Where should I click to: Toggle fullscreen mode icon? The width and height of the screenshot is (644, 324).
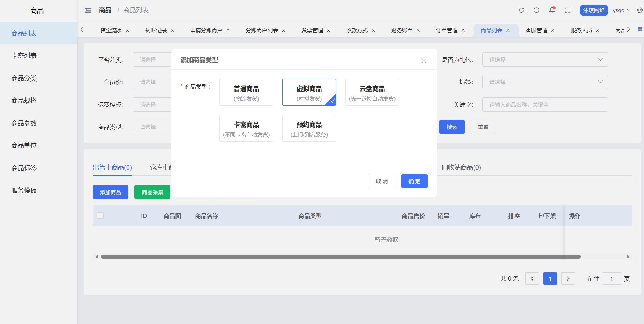567,10
